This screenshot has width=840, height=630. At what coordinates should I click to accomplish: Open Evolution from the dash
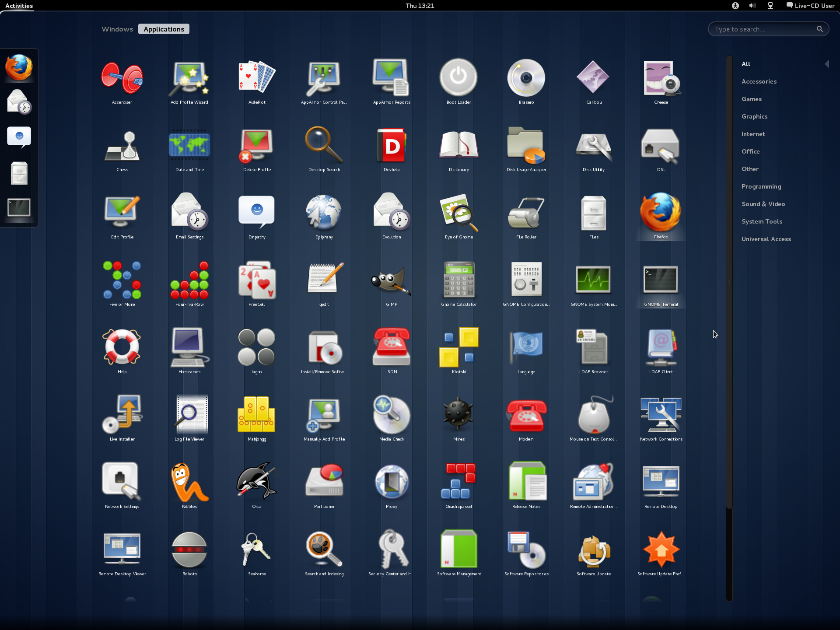(19, 102)
